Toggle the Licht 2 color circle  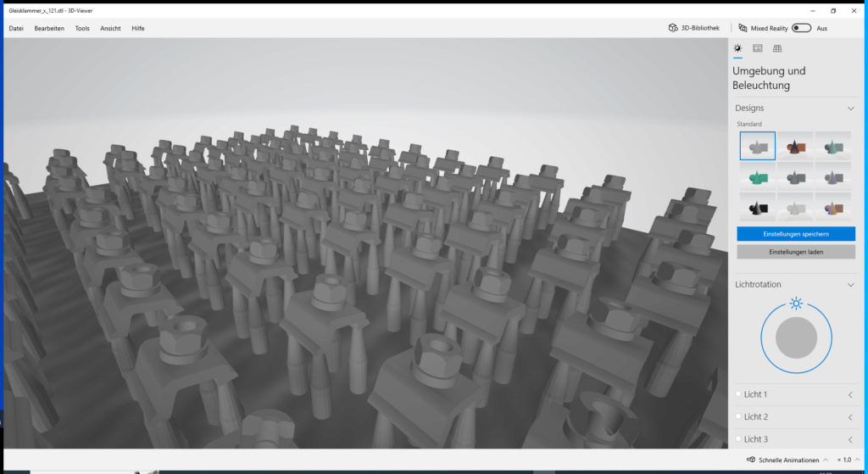coord(738,415)
